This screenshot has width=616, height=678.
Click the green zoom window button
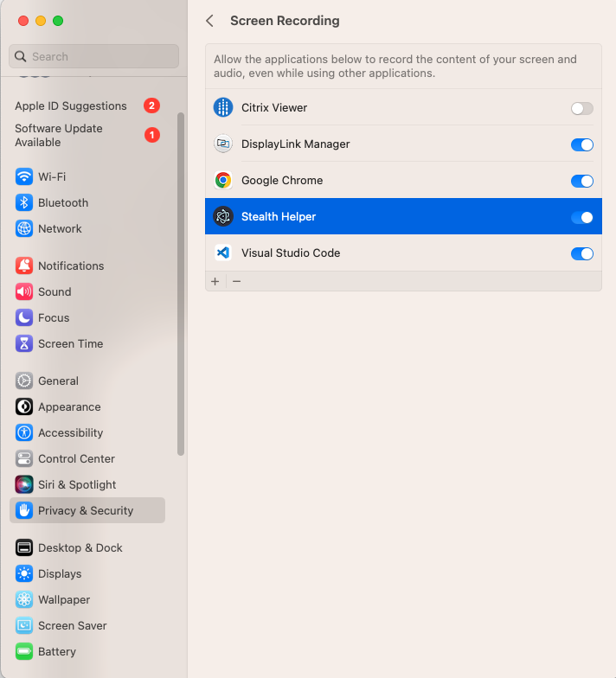coord(58,21)
